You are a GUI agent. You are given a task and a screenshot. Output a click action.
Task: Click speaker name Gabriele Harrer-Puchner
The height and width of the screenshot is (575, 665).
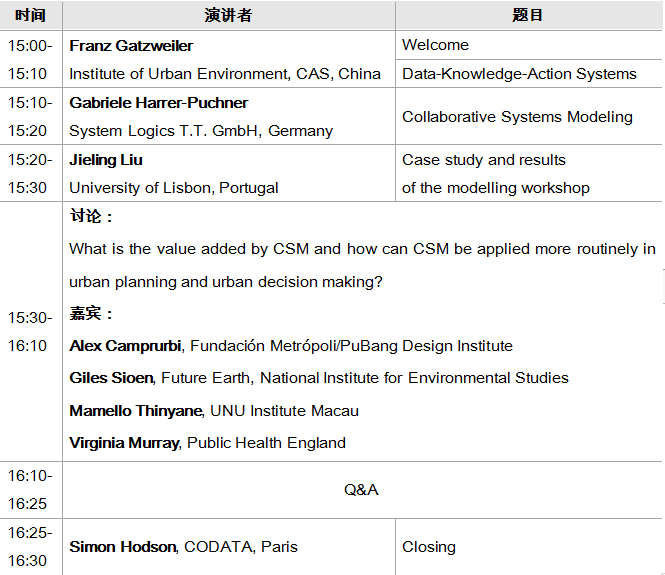coord(158,103)
